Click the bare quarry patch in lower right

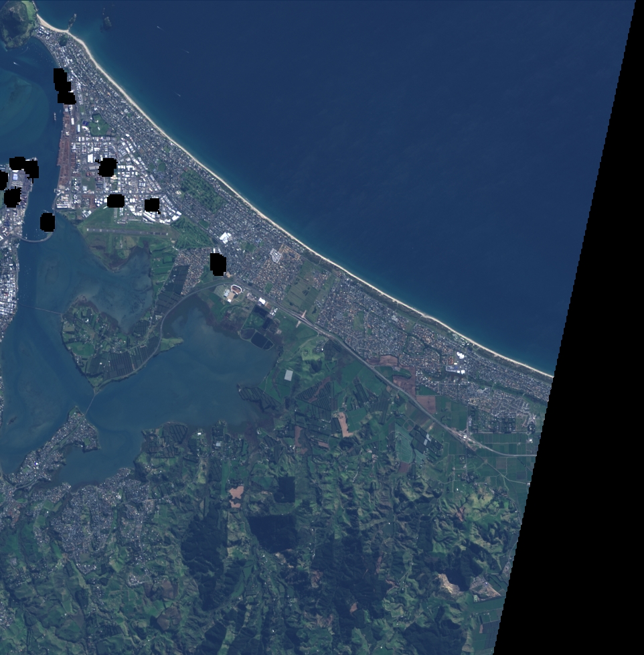[x=450, y=583]
